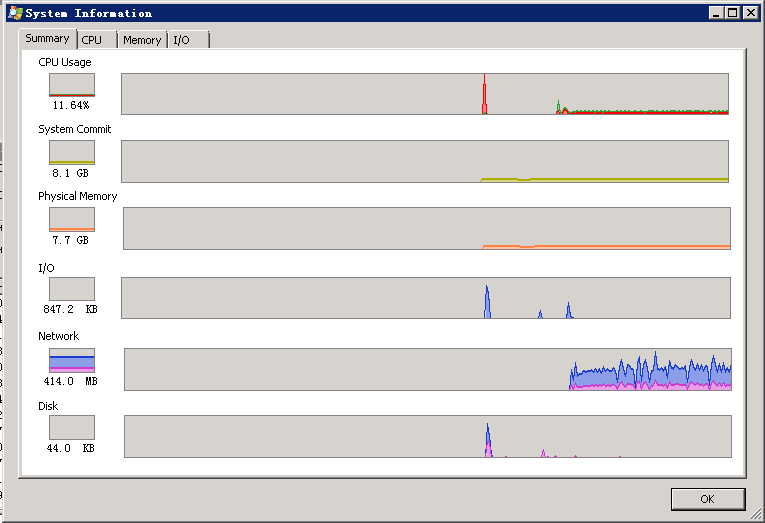
Task: Click the I/O mini gauge box
Action: pos(72,289)
